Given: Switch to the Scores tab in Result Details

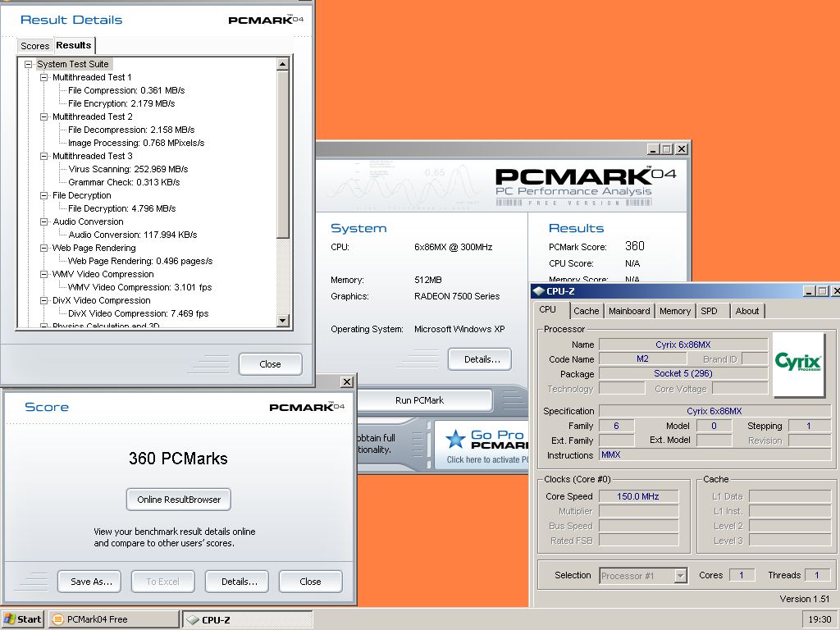Looking at the screenshot, I should point(34,46).
